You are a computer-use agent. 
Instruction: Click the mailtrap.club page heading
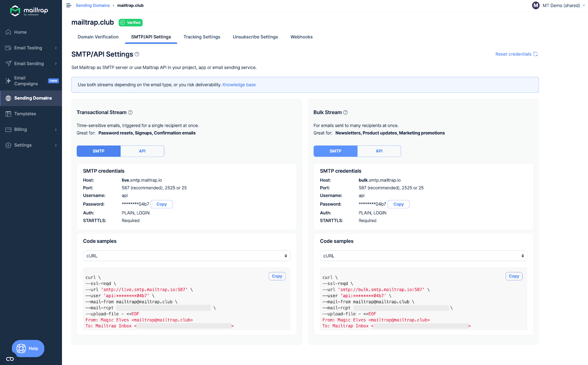(x=93, y=22)
